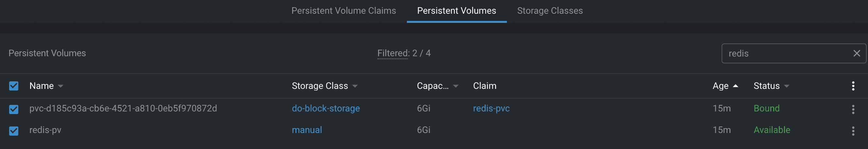Sort by Capacity column arrow

pyautogui.click(x=456, y=86)
